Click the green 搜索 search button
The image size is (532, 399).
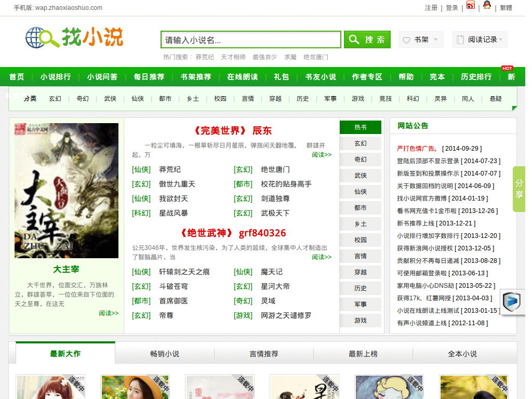click(x=367, y=39)
